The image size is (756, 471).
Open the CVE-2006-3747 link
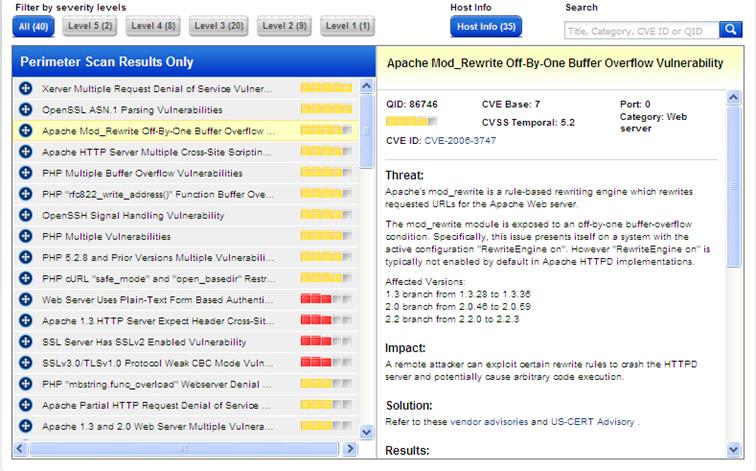click(x=460, y=141)
